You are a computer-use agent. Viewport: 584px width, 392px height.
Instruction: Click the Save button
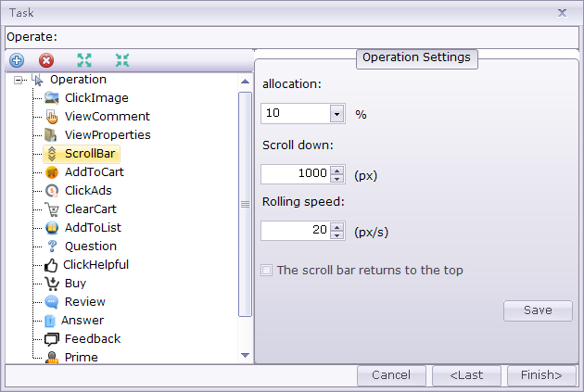538,310
